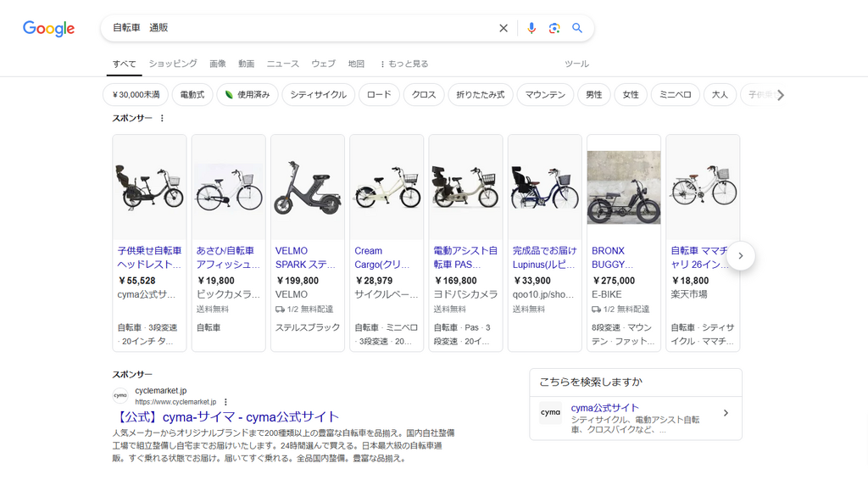This screenshot has height=480, width=868.
Task: Show next sponsored products with the round arrow
Action: pyautogui.click(x=740, y=256)
